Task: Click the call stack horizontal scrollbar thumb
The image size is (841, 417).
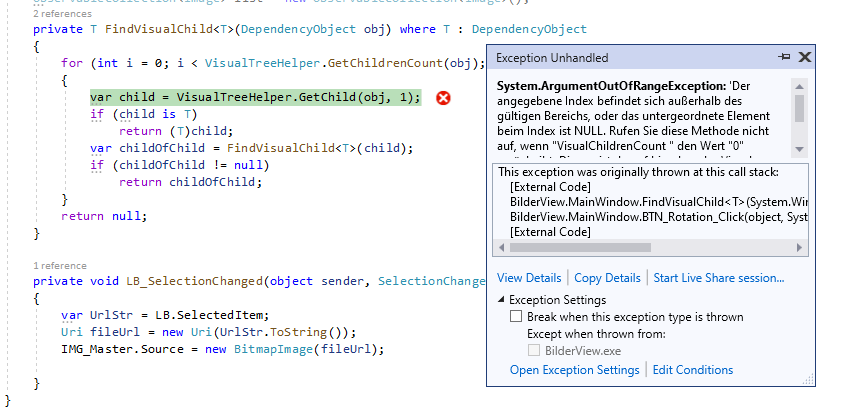Action: [580, 247]
